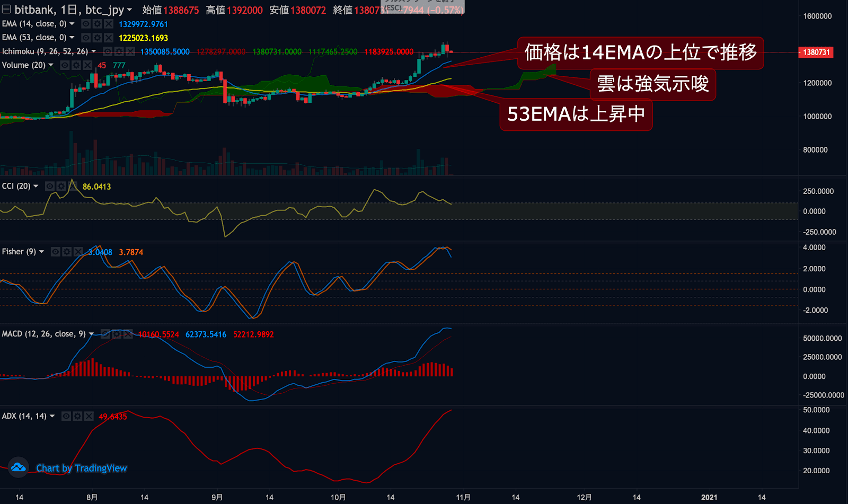The width and height of the screenshot is (848, 504).
Task: Click the bitbank btc_jpy symbol title
Action: click(69, 10)
